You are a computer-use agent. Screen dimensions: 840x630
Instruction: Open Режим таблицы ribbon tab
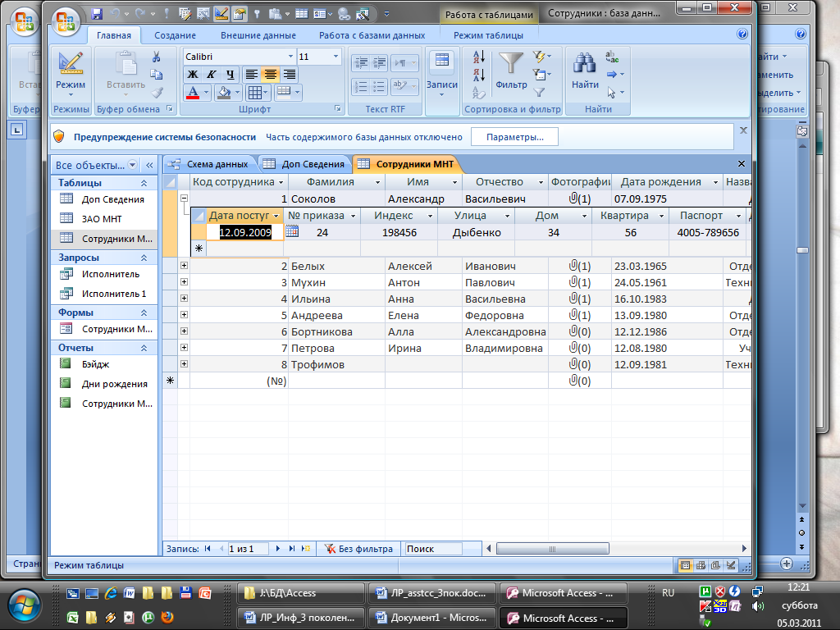(488, 35)
